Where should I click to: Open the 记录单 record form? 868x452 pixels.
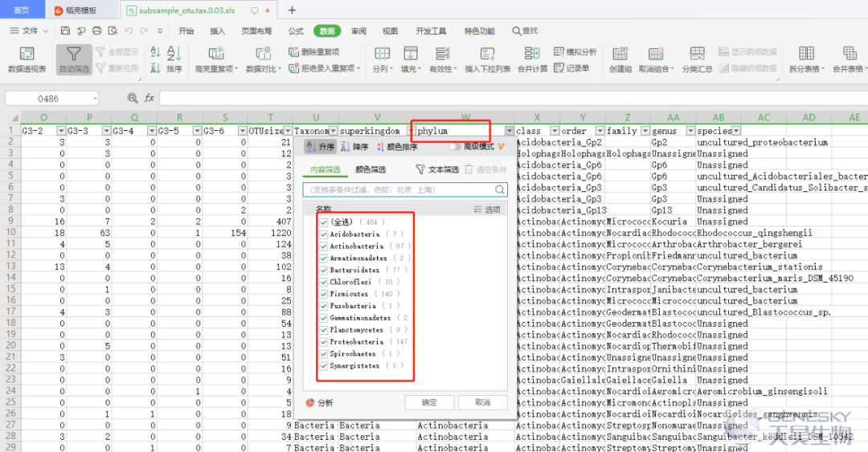pyautogui.click(x=572, y=68)
